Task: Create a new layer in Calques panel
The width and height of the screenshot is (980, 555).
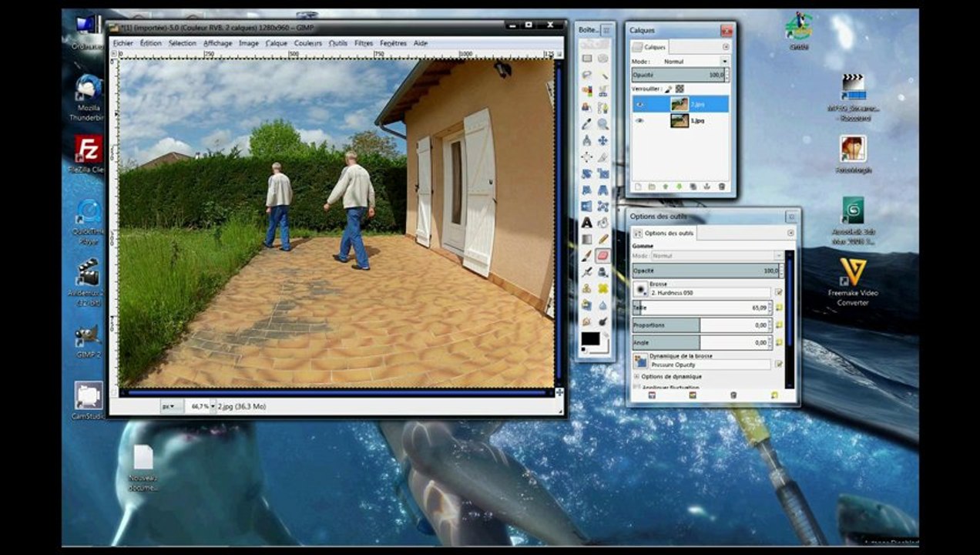Action: (638, 186)
